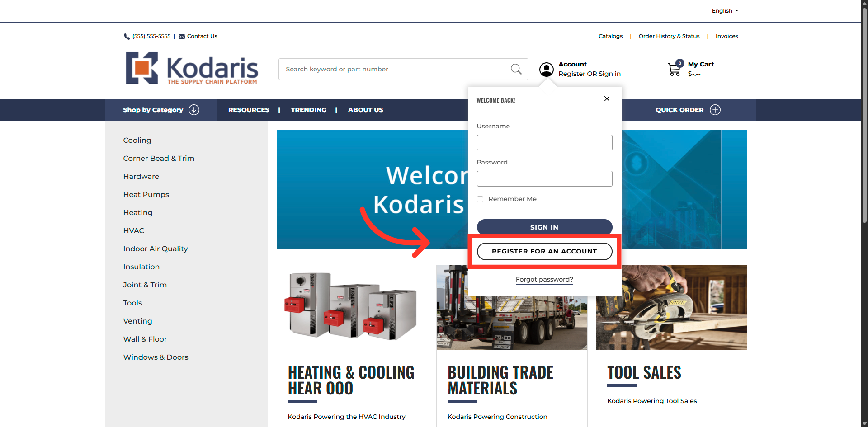Viewport: 868px width, 427px height.
Task: Open Order History & Status
Action: pyautogui.click(x=669, y=36)
